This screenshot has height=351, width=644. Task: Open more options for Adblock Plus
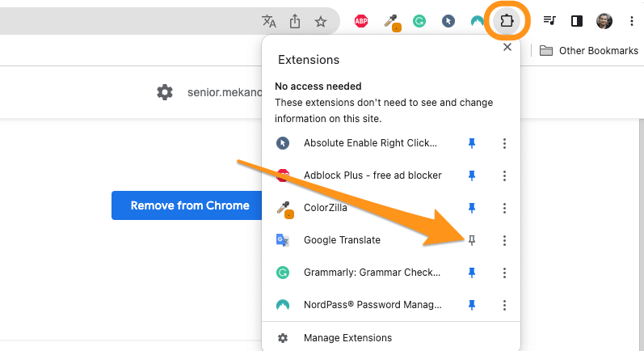pyautogui.click(x=504, y=176)
